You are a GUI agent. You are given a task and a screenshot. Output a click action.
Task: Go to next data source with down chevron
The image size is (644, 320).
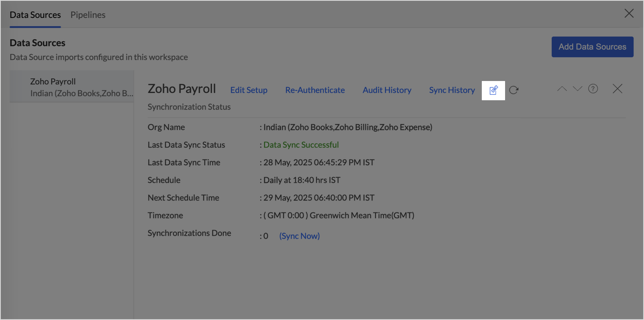577,89
